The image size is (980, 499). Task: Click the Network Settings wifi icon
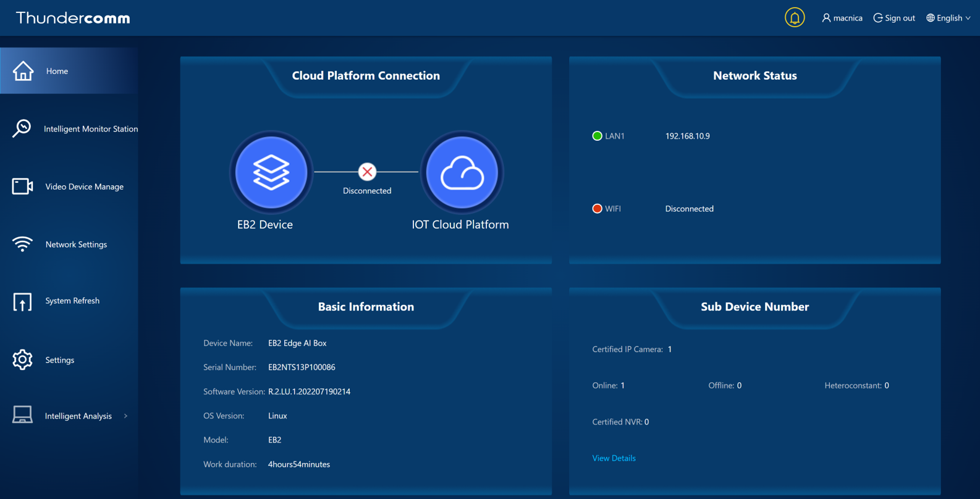[22, 244]
